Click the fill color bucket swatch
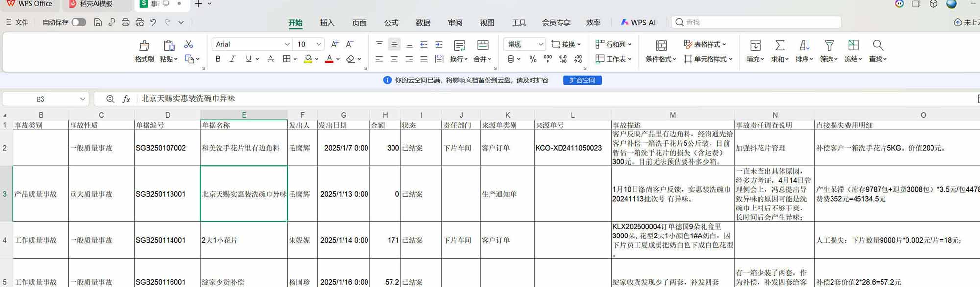Screen dimensions: 980x287 pos(308,59)
